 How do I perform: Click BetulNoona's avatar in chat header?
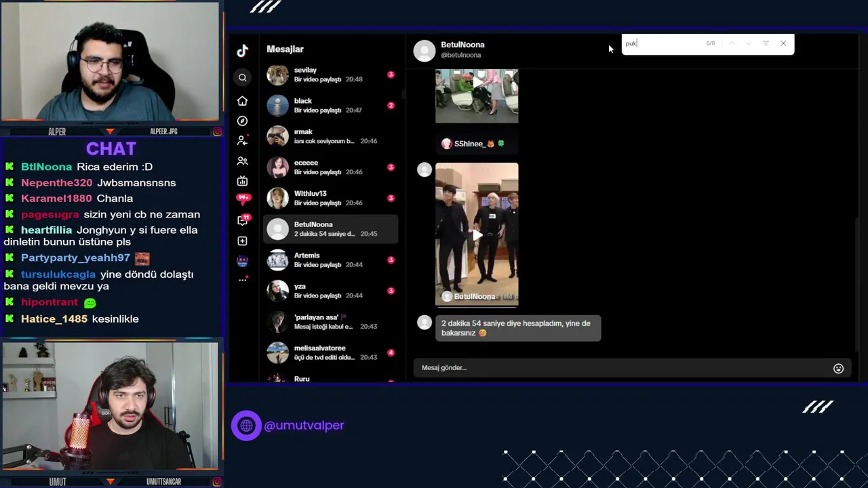click(425, 50)
